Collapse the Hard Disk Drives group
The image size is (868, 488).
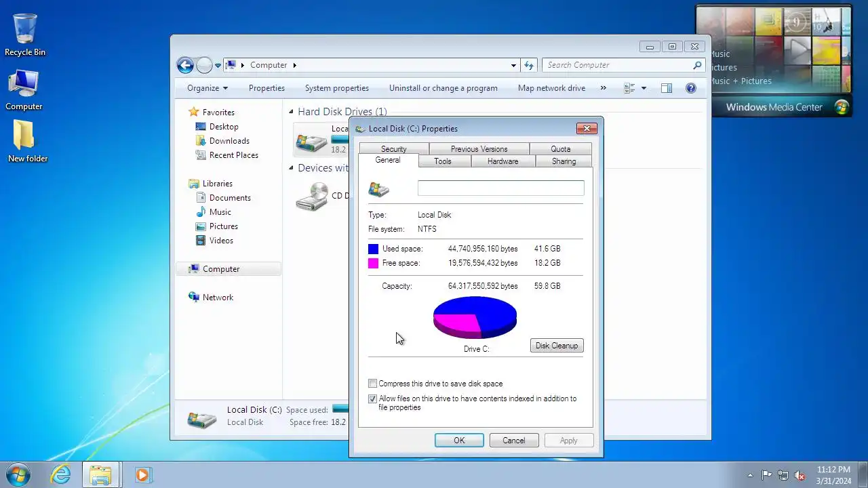pos(292,113)
